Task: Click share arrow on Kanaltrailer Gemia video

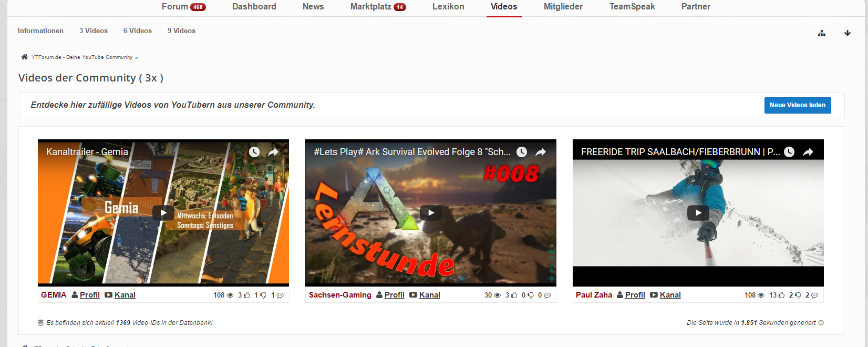Action: coord(273,152)
